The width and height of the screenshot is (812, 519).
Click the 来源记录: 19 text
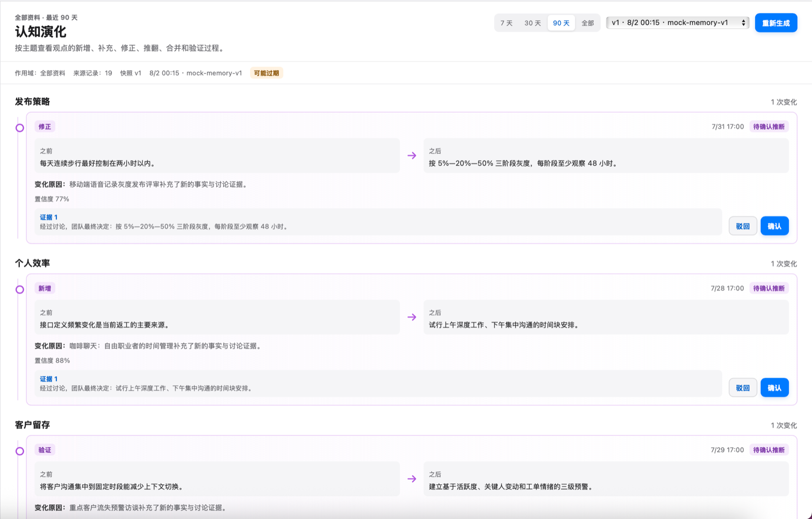(x=92, y=73)
